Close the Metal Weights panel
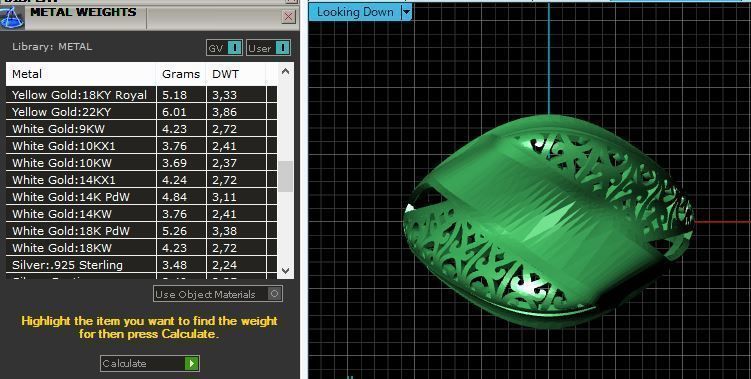The height and width of the screenshot is (379, 751). pos(288,17)
